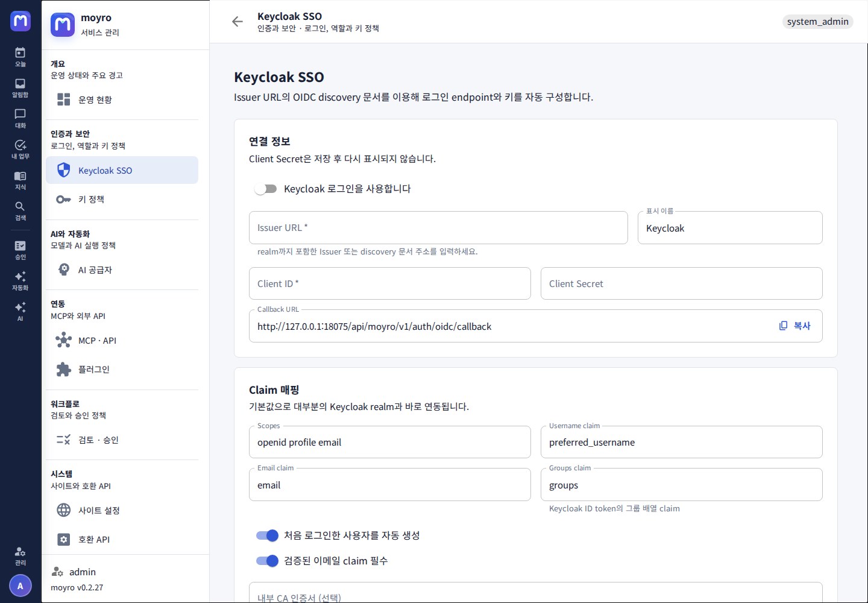The height and width of the screenshot is (603, 868).
Task: Click the gear box icon beside 호환 API
Action: pos(64,539)
